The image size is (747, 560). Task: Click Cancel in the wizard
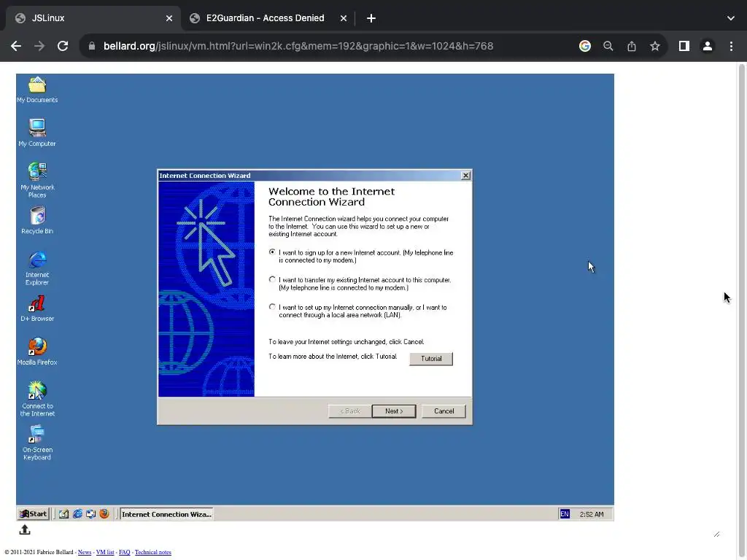444,411
